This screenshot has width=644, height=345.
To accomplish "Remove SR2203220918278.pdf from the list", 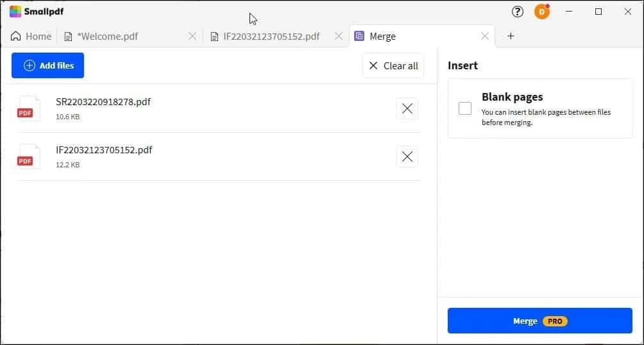I will tap(407, 109).
